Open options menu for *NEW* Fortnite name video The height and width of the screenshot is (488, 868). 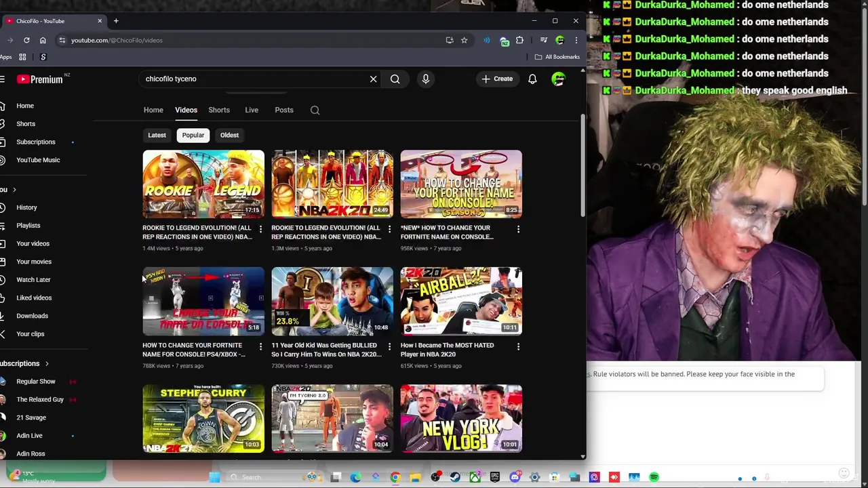pos(518,229)
